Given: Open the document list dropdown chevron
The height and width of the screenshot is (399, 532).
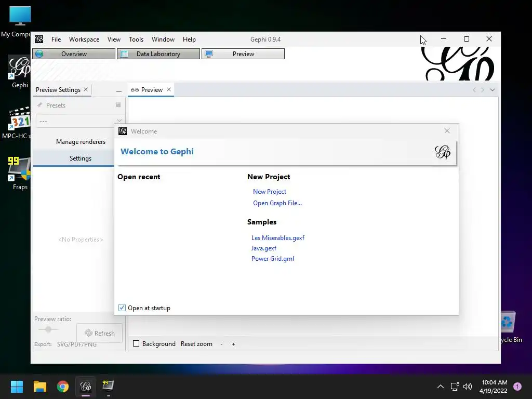Looking at the screenshot, I should click(493, 90).
